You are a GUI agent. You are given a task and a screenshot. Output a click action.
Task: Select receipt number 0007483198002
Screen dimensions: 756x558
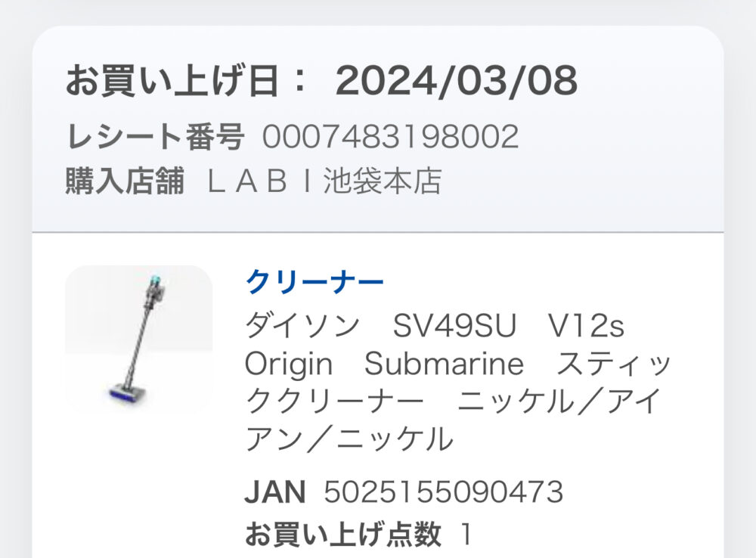point(390,138)
